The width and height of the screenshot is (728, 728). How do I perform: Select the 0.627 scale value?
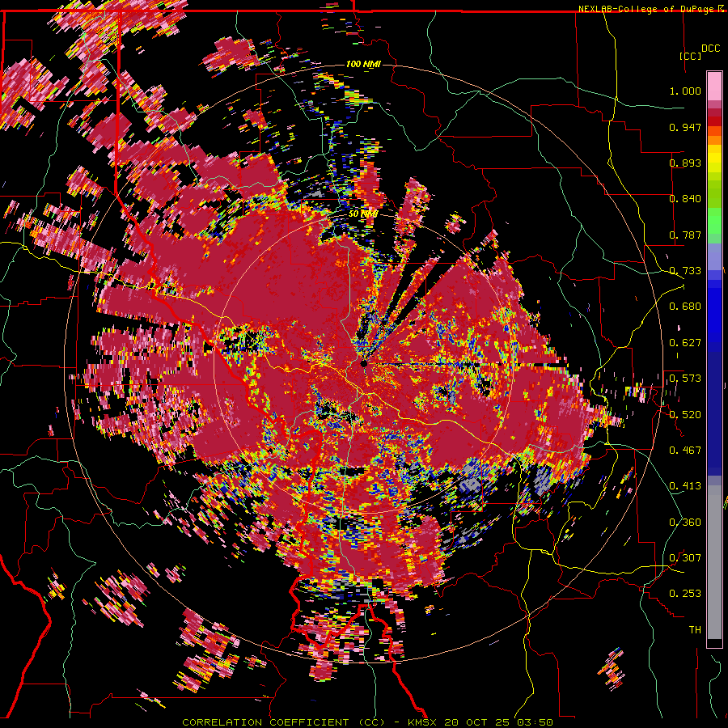tap(685, 343)
